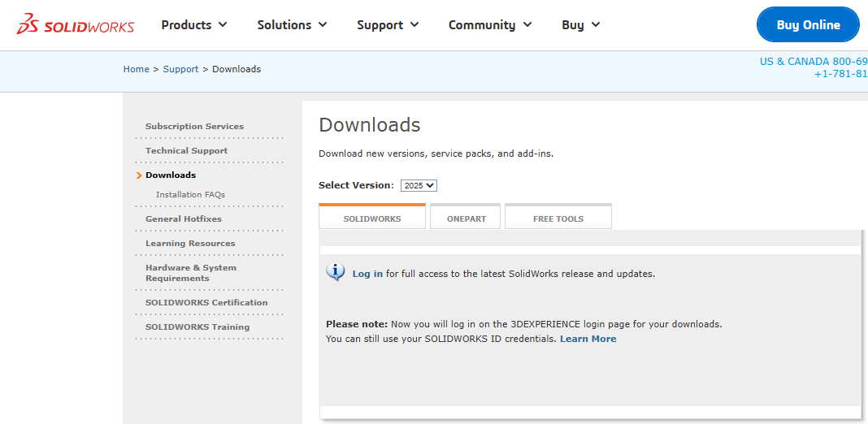The width and height of the screenshot is (868, 424).
Task: Switch to the ONEPART tab
Action: [466, 218]
